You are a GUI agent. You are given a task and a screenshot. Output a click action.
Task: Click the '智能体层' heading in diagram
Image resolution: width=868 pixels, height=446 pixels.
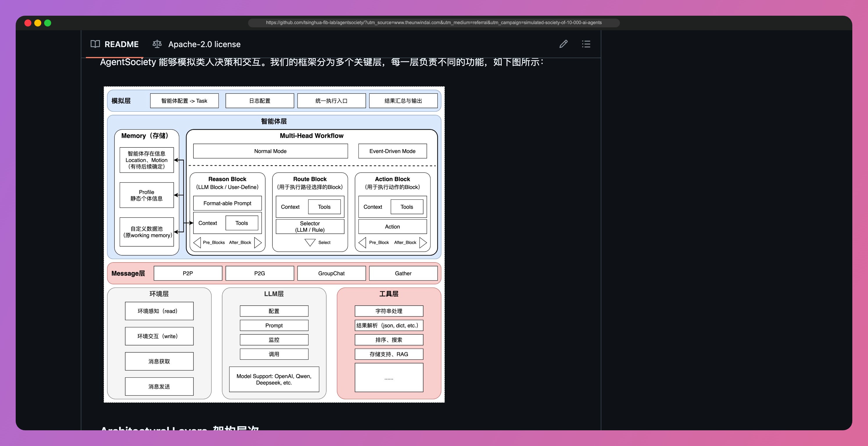point(274,121)
